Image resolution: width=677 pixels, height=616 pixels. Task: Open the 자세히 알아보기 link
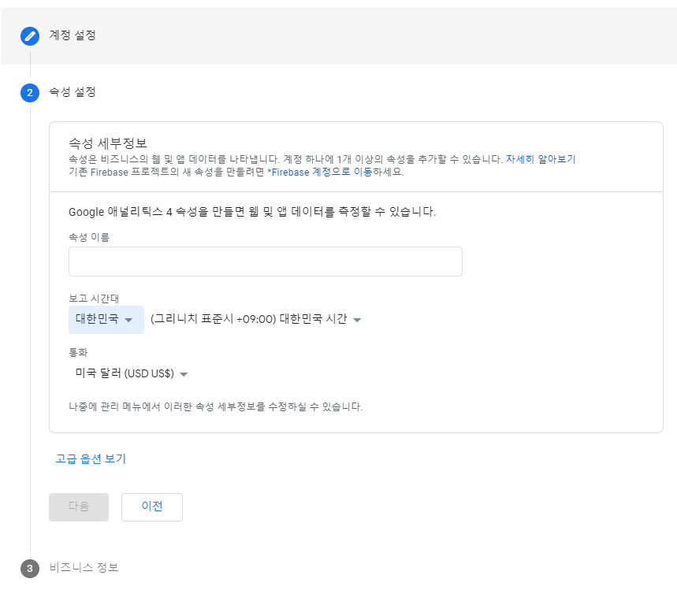pyautogui.click(x=541, y=159)
